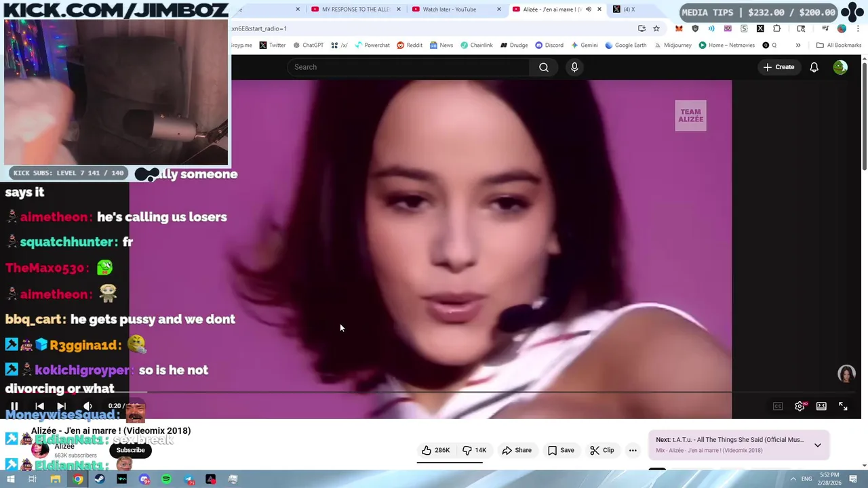This screenshot has width=868, height=488.
Task: Like the video with the thumbs-up button
Action: [x=435, y=450]
